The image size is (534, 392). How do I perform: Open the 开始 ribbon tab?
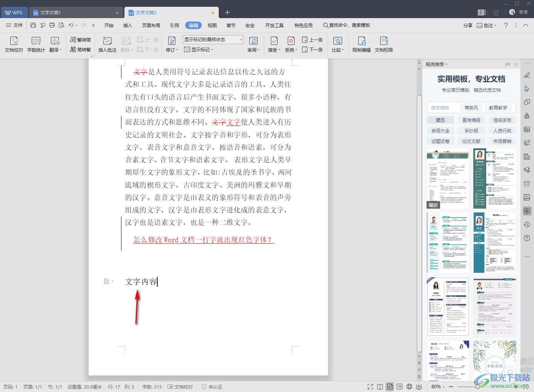(x=109, y=25)
